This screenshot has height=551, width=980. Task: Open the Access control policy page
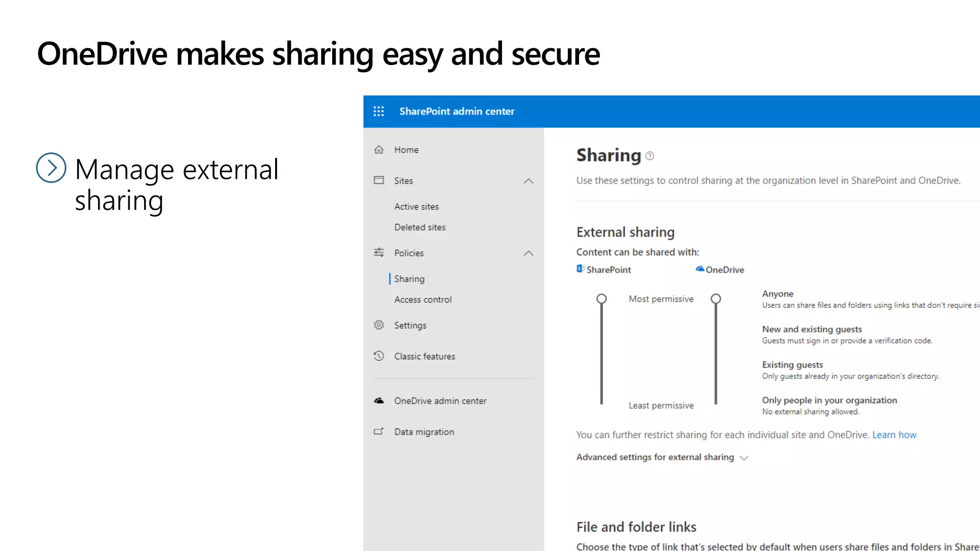[423, 299]
